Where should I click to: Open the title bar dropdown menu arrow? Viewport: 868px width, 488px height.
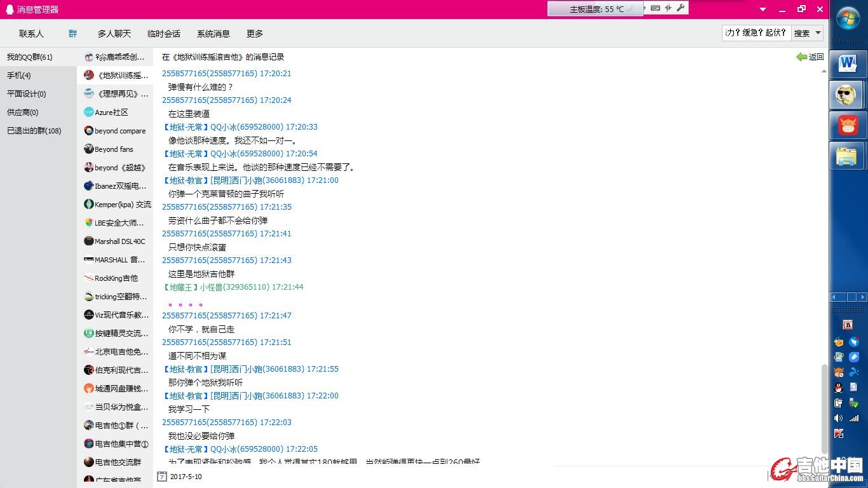[763, 10]
